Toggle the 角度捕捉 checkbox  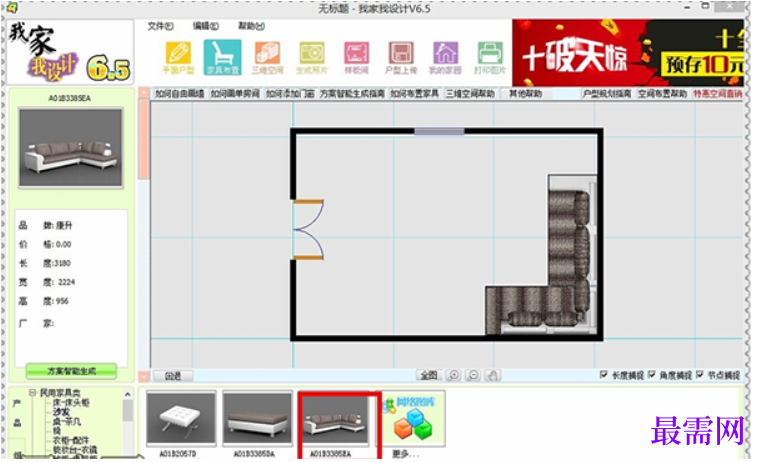[x=652, y=374]
